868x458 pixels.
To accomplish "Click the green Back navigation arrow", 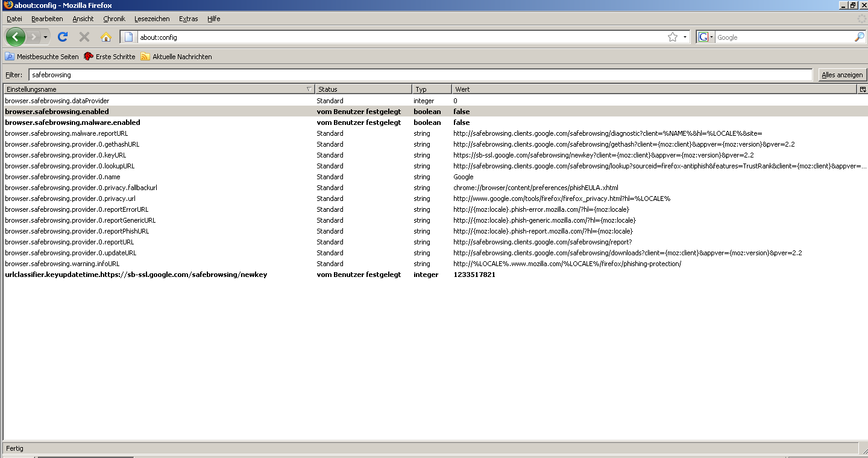I will point(16,37).
